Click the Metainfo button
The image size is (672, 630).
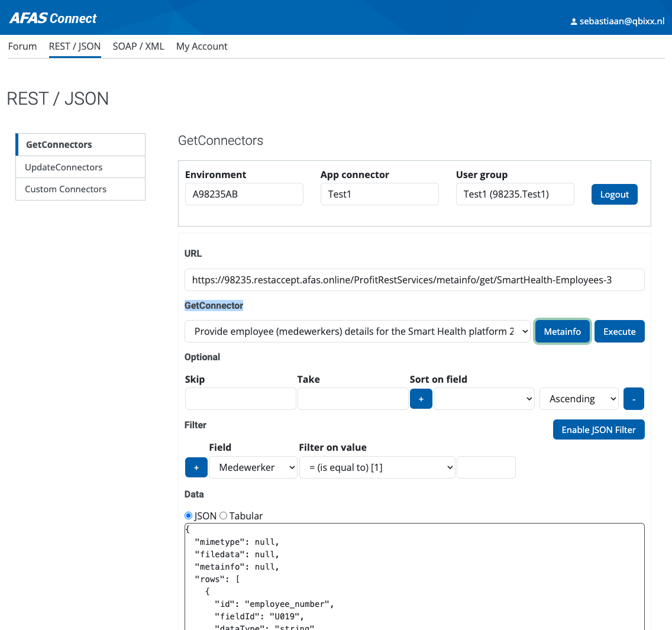(563, 331)
